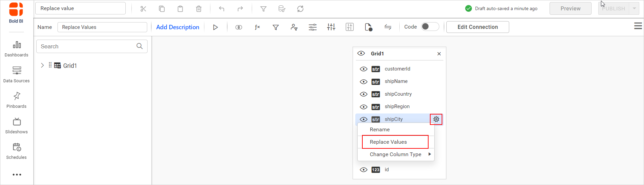The height and width of the screenshot is (185, 644).
Task: Run the query with play icon
Action: pyautogui.click(x=215, y=27)
